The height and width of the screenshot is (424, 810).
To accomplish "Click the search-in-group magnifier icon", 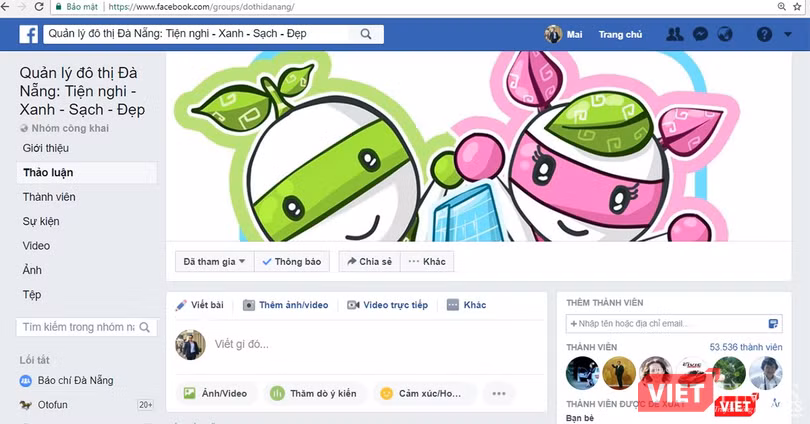I will tap(145, 327).
